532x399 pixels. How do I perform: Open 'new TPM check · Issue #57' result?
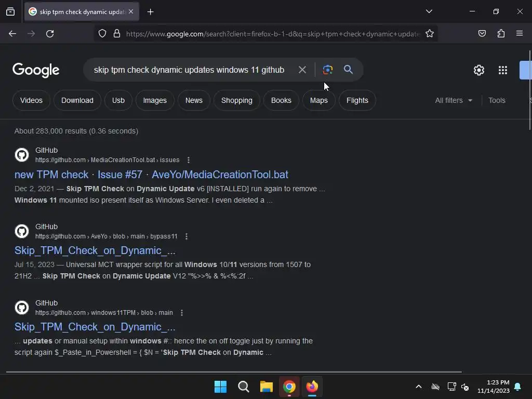[x=151, y=175]
